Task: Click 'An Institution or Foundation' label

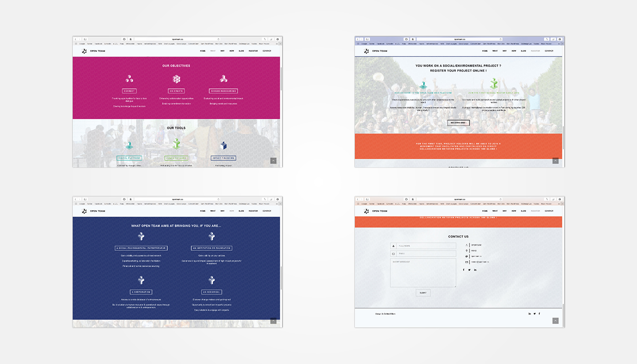Action: point(212,248)
